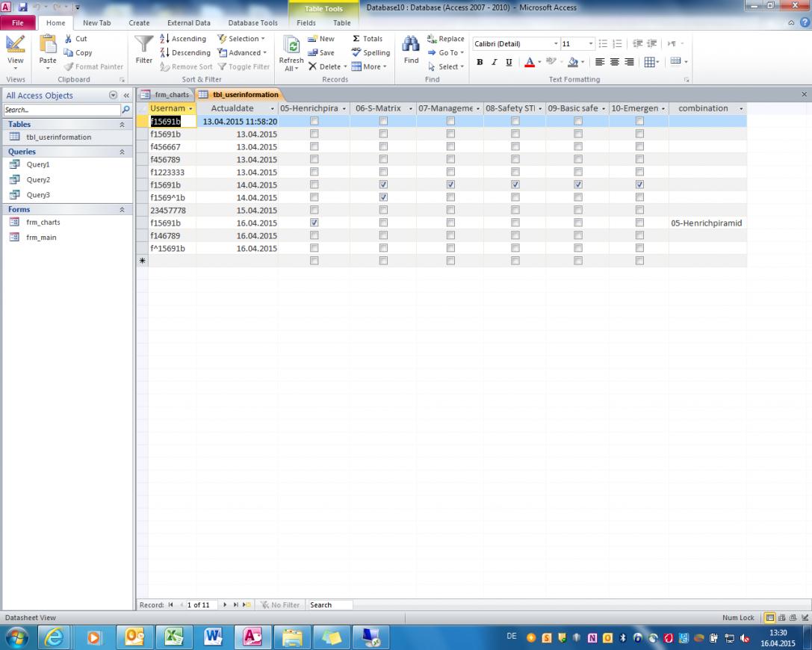Collapse the Queries group in navigation pane

click(x=123, y=152)
